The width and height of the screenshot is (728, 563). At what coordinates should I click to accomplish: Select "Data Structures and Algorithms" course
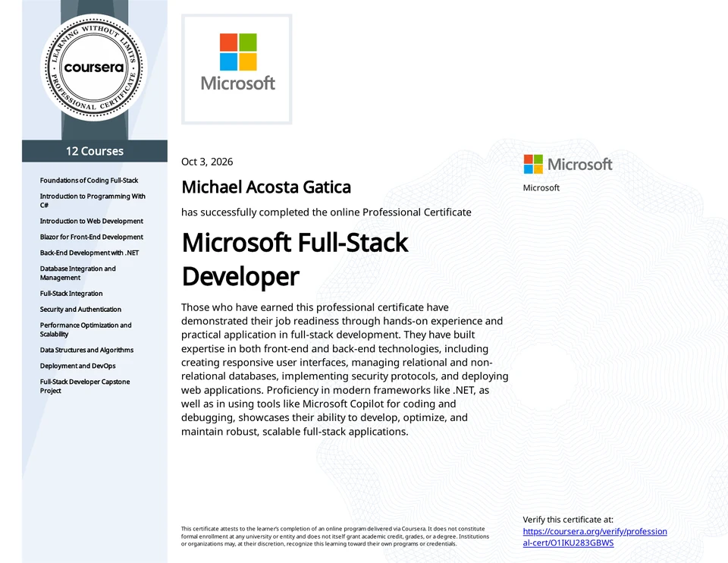[x=86, y=351]
